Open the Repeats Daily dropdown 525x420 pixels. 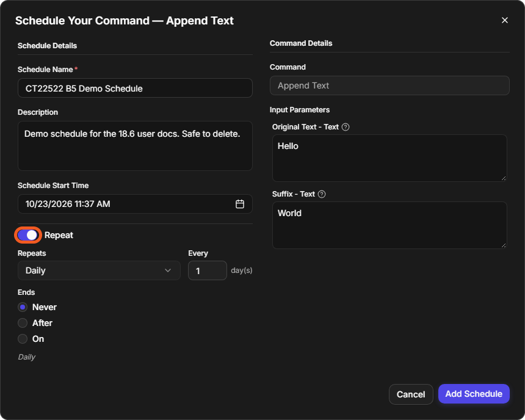tap(99, 270)
